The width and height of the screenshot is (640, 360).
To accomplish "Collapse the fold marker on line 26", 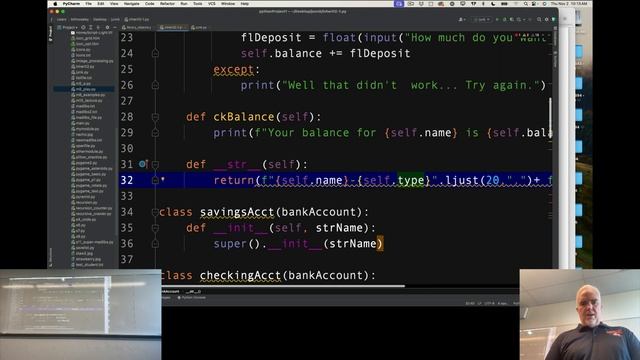I will [155, 85].
